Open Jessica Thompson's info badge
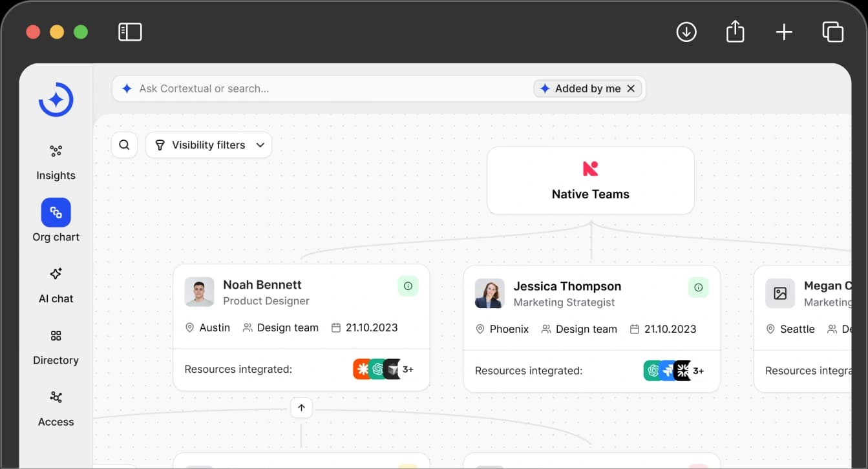Screen dimensions: 868x469 (x=698, y=287)
